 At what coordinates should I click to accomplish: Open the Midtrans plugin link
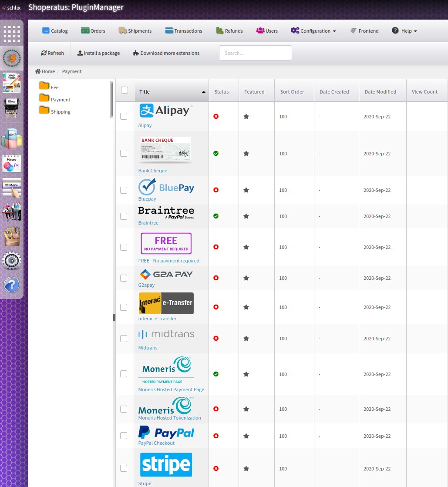(x=148, y=348)
